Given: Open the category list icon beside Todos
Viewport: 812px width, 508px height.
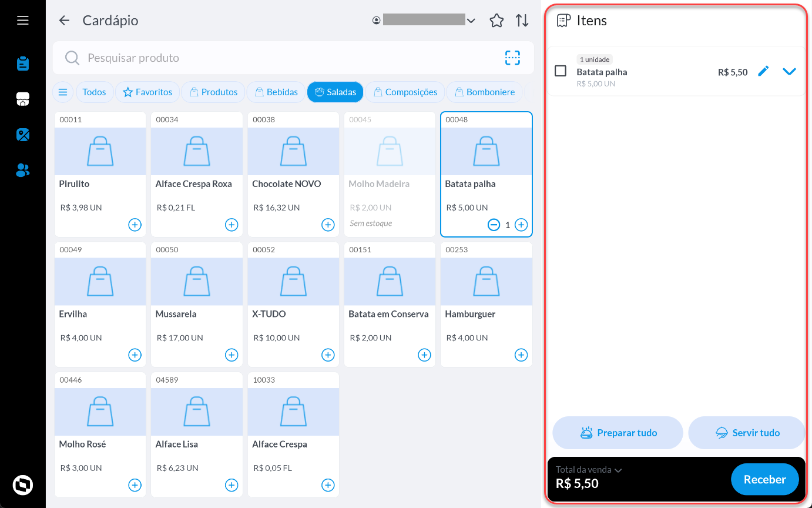Looking at the screenshot, I should [63, 92].
